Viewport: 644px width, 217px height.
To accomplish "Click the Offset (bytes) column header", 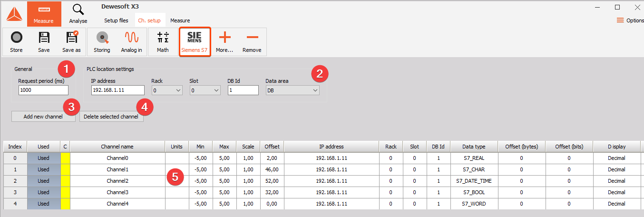I will [521, 147].
